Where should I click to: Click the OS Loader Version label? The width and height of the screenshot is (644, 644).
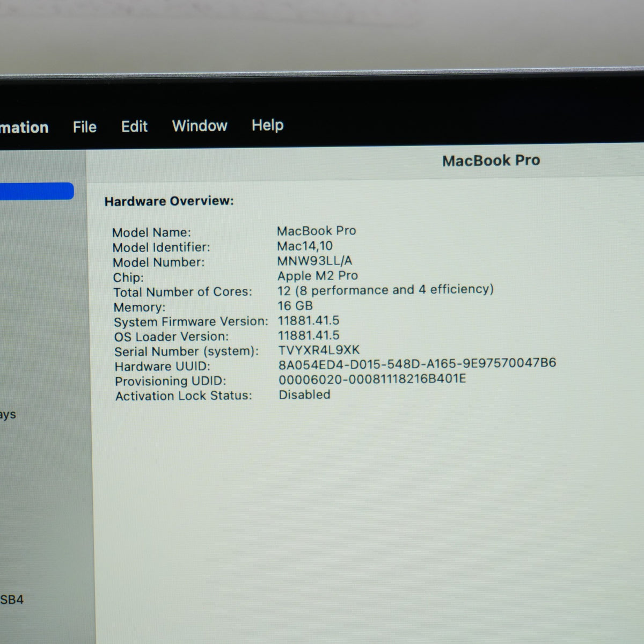click(x=171, y=337)
